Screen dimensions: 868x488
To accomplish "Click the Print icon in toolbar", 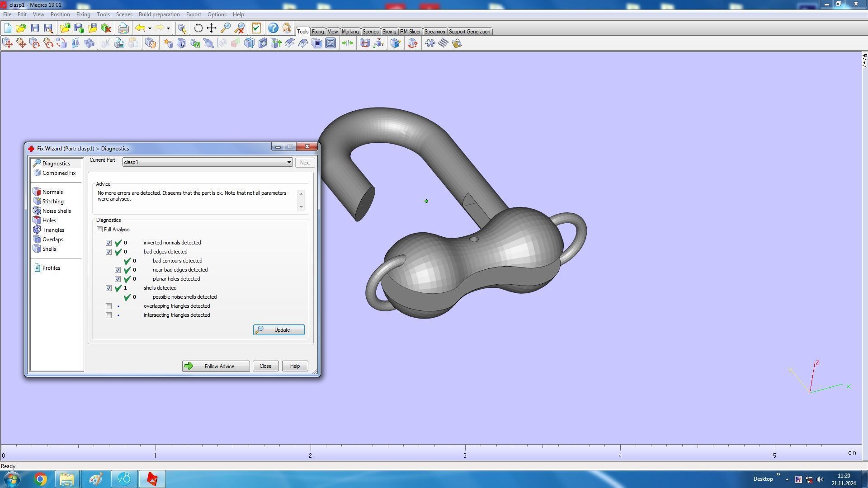I will coord(123,28).
